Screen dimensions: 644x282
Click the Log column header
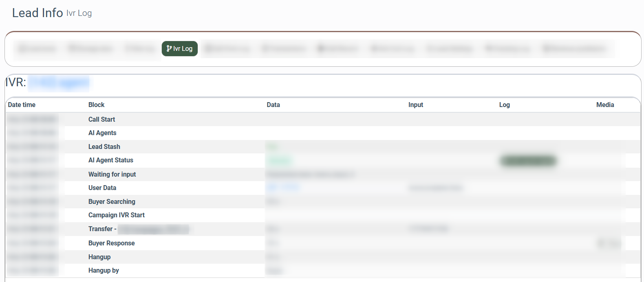504,105
